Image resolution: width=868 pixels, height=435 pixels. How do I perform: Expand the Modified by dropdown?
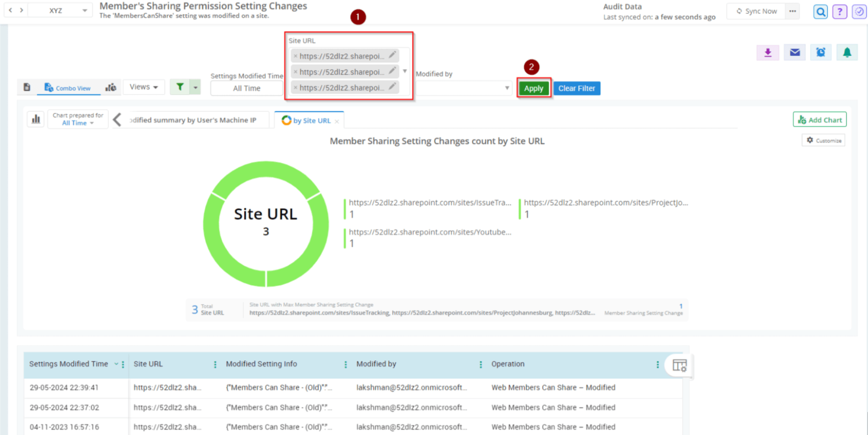(x=506, y=88)
